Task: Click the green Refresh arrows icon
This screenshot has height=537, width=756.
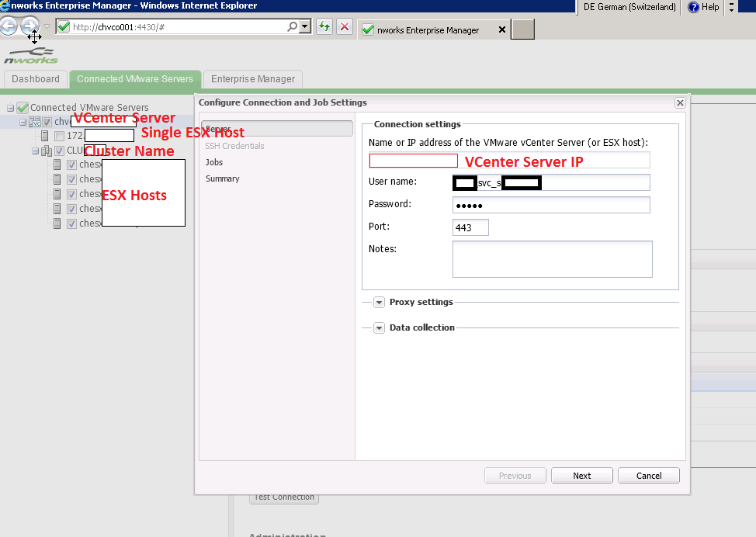Action: pyautogui.click(x=324, y=26)
